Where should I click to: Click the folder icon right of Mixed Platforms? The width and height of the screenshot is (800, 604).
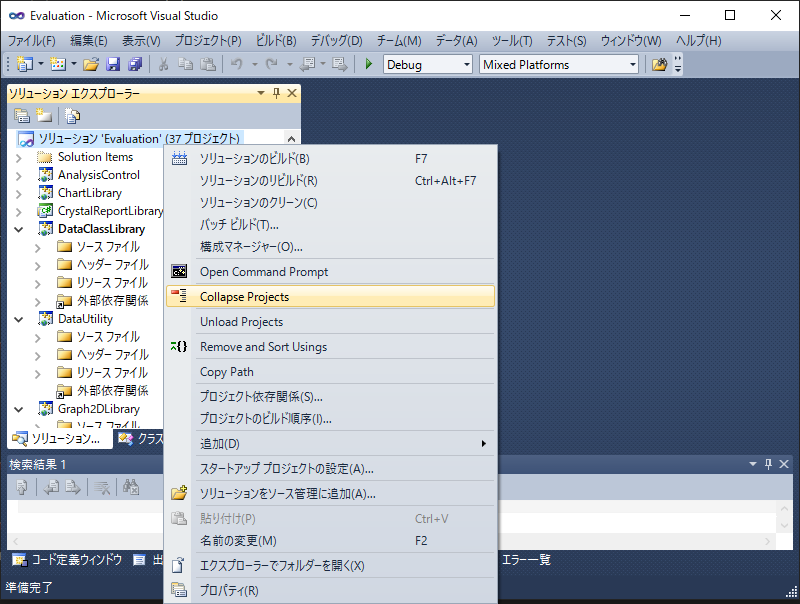click(x=659, y=64)
